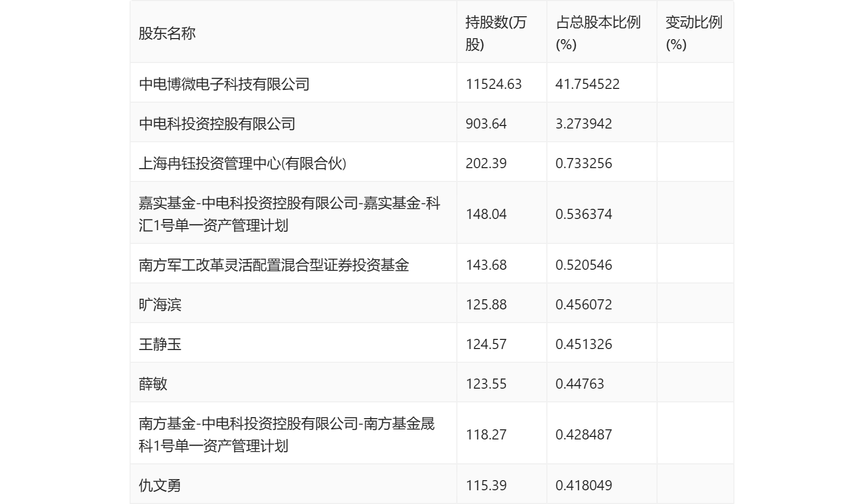Viewport: 864px width, 504px height.
Task: Select shareholder 薛敏
Action: (153, 384)
